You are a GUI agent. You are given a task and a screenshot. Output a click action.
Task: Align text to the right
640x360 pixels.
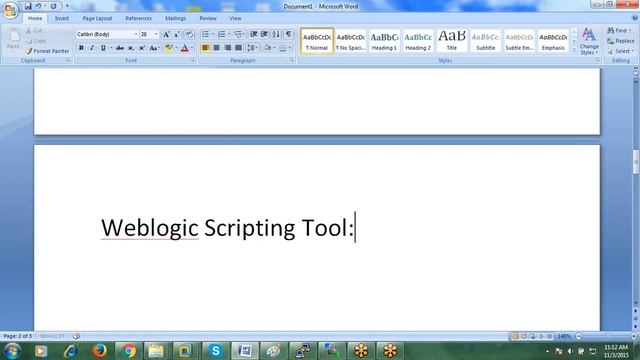[227, 48]
